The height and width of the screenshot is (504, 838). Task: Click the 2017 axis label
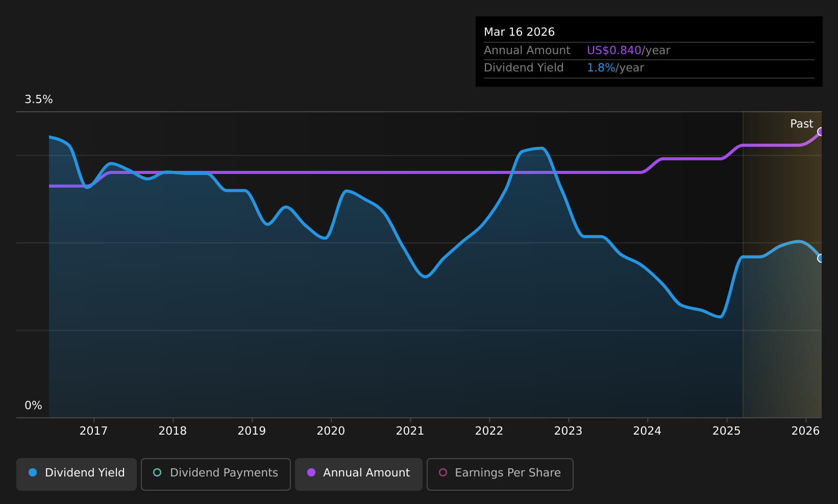pyautogui.click(x=94, y=431)
